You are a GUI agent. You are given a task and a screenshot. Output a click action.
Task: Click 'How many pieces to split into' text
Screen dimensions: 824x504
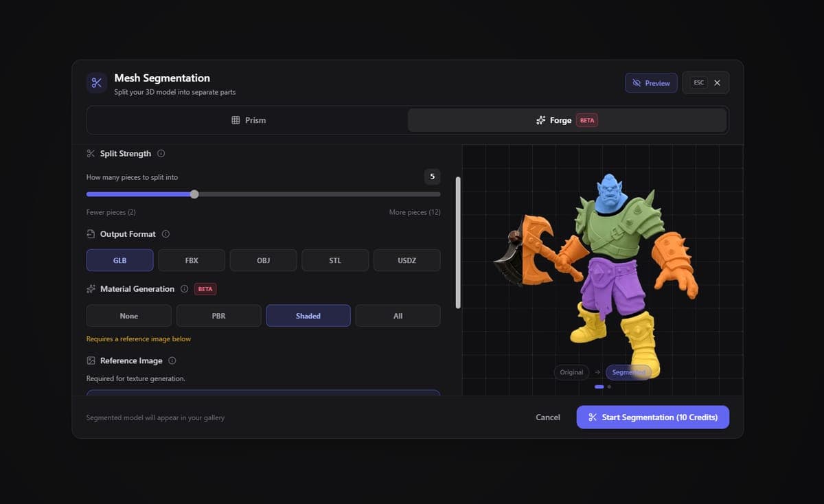pos(132,177)
